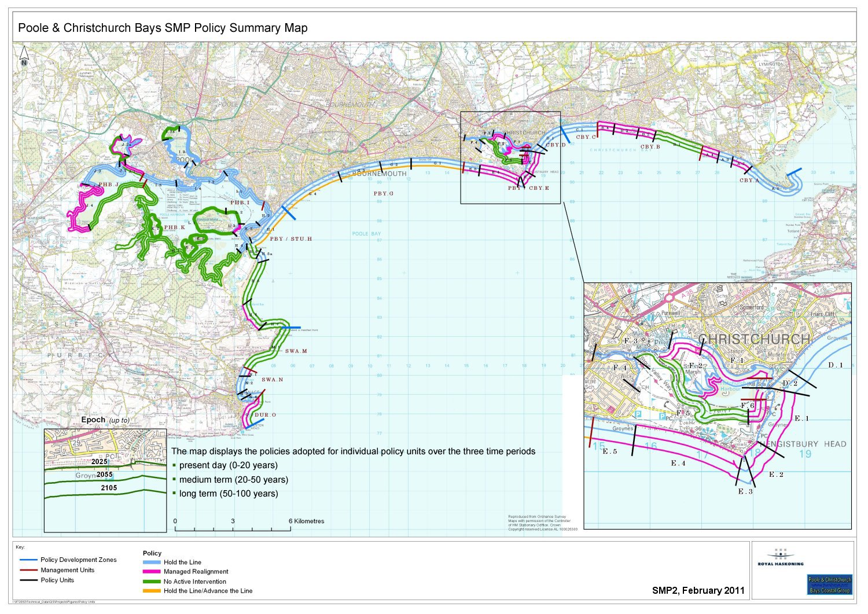Click the north arrow compass symbol
This screenshot has height=614, width=868.
[24, 57]
